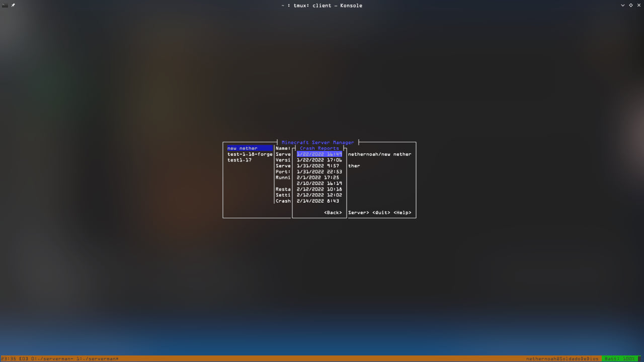Click the Konsole window title text

click(322, 6)
